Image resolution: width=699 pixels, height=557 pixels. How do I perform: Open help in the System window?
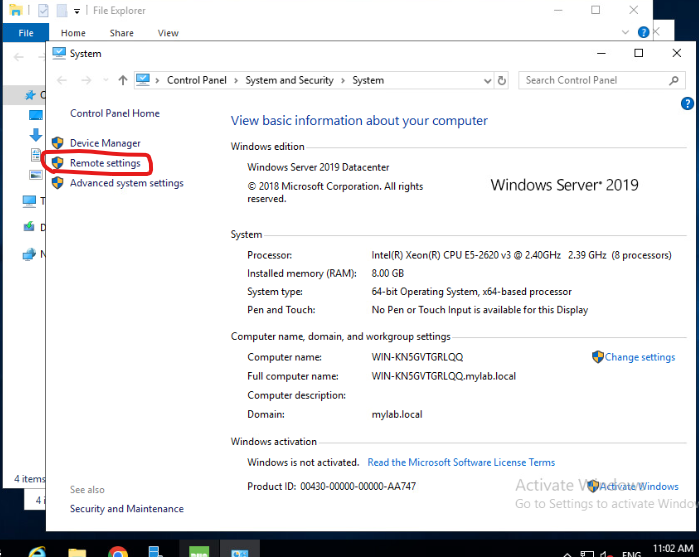pos(687,104)
